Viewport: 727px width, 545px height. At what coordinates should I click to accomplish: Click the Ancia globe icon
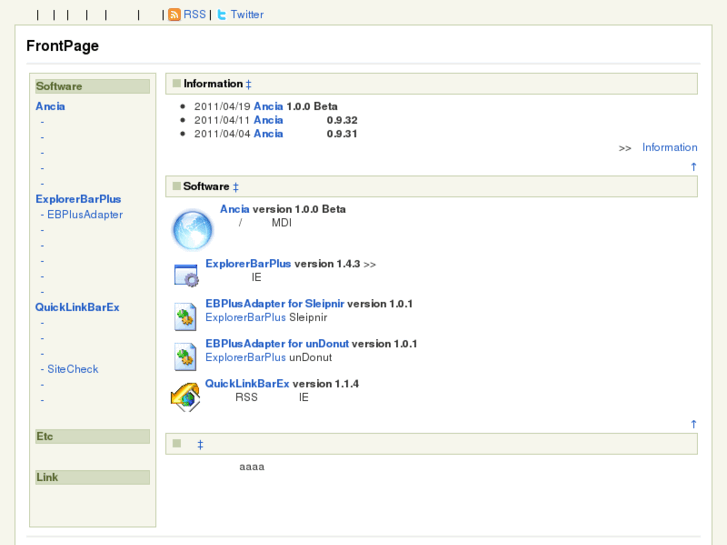pos(192,229)
